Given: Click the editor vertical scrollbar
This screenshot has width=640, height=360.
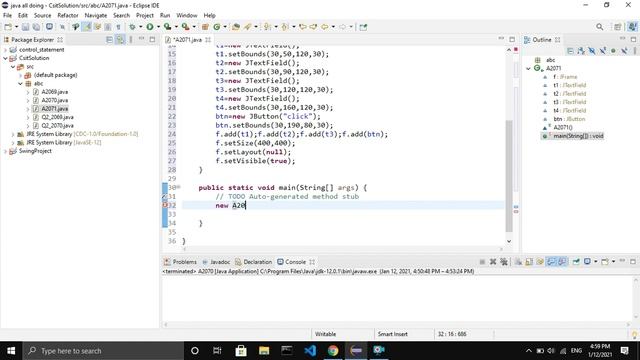Looking at the screenshot, I should [x=509, y=176].
